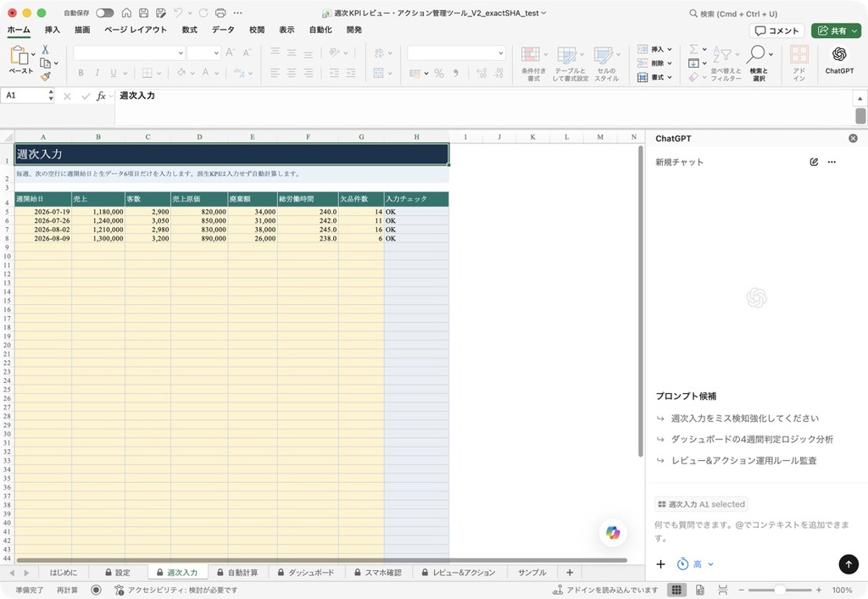Screen dimensions: 868x599
Task: Click the Format Painter brush icon
Action: [46, 76]
